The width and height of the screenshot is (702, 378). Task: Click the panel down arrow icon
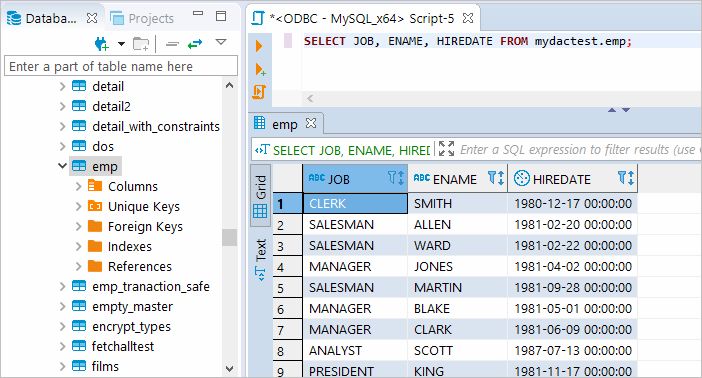626,110
